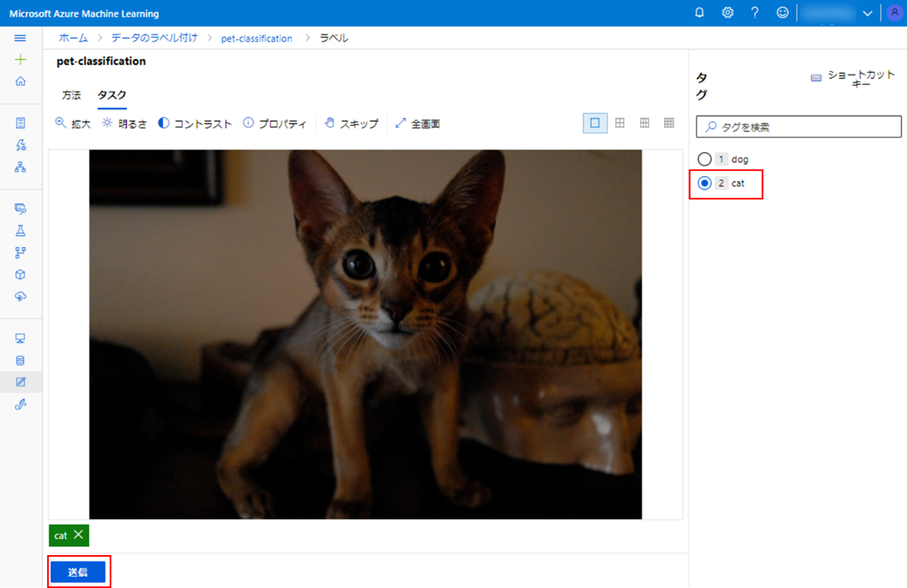Go to Home via sidebar house icon
The image size is (907, 588).
(20, 81)
